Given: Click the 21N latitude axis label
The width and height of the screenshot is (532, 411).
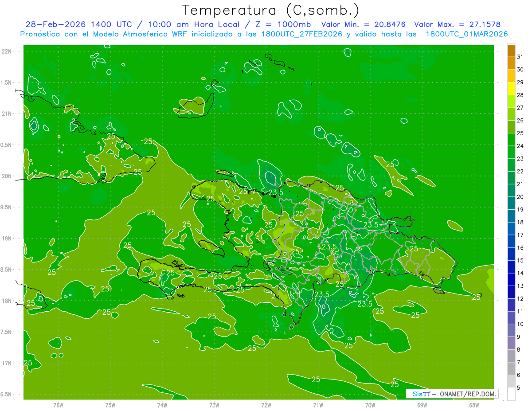Looking at the screenshot, I should click(7, 114).
